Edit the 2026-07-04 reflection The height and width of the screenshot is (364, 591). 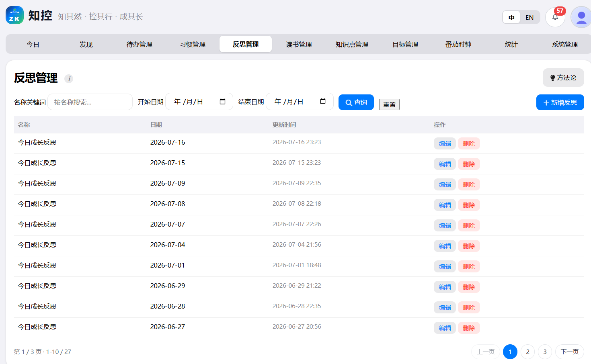445,246
